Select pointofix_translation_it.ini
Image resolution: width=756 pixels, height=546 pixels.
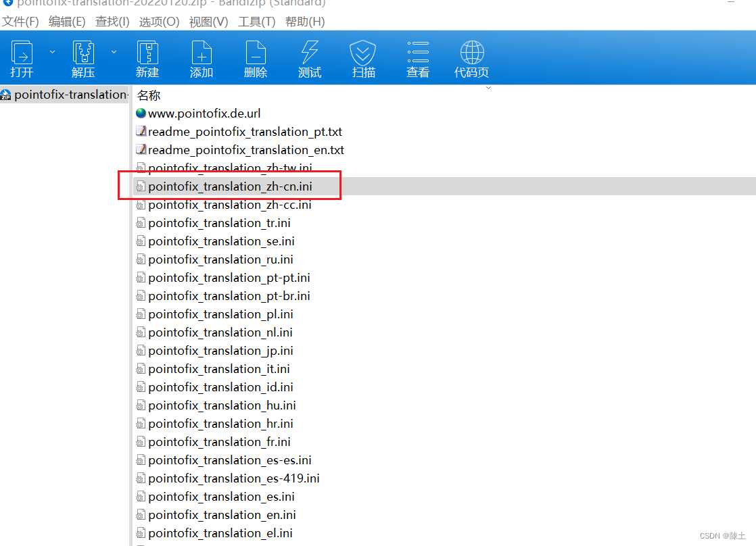[219, 370]
